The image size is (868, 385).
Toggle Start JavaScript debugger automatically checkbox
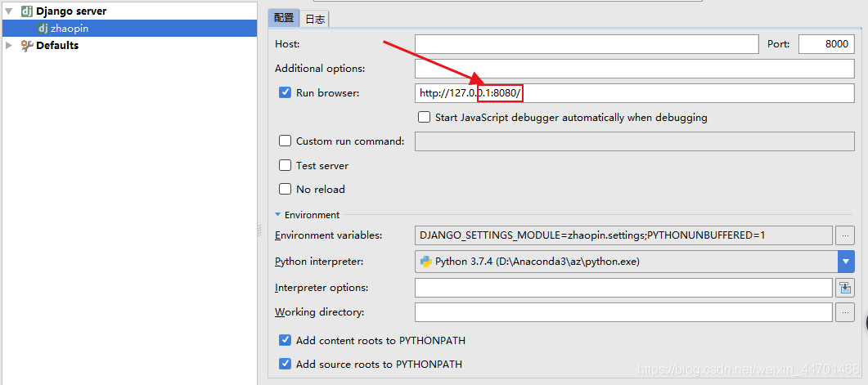pyautogui.click(x=424, y=117)
